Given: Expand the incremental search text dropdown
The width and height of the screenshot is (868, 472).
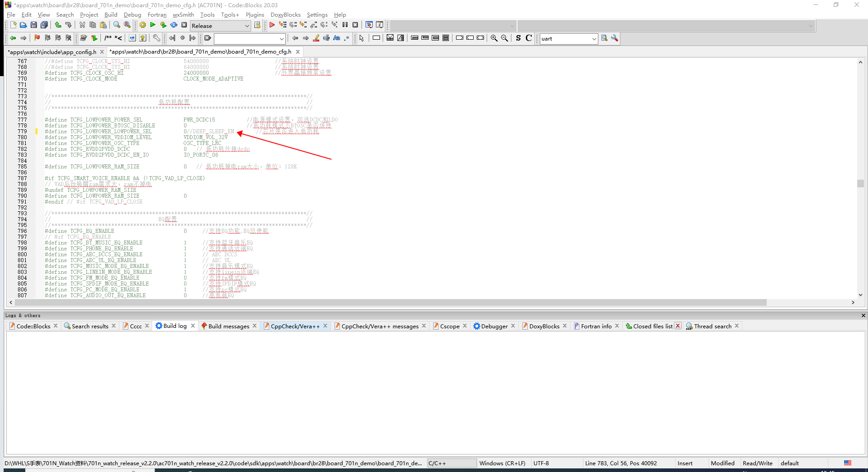Looking at the screenshot, I should [282, 39].
